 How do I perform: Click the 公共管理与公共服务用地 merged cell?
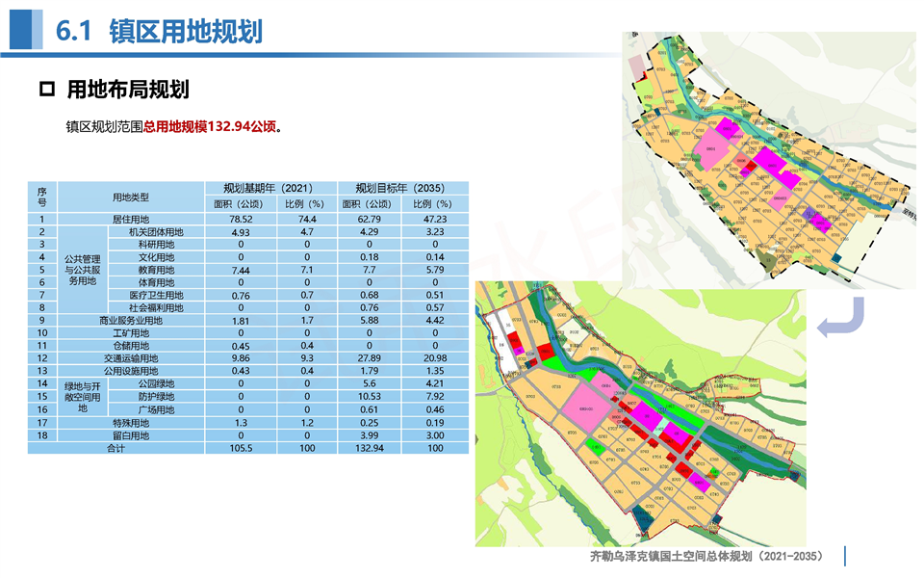click(x=83, y=270)
